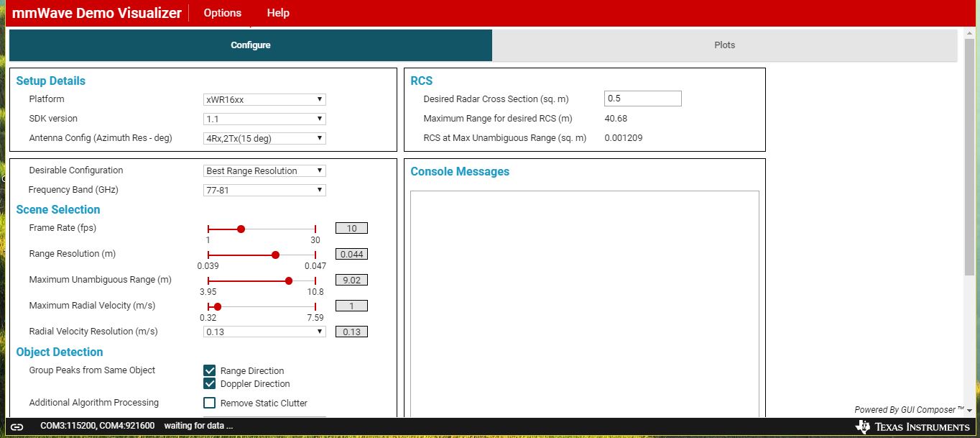Viewport: 980px width, 438px height.
Task: Open the Antenna Config dropdown
Action: [x=264, y=138]
